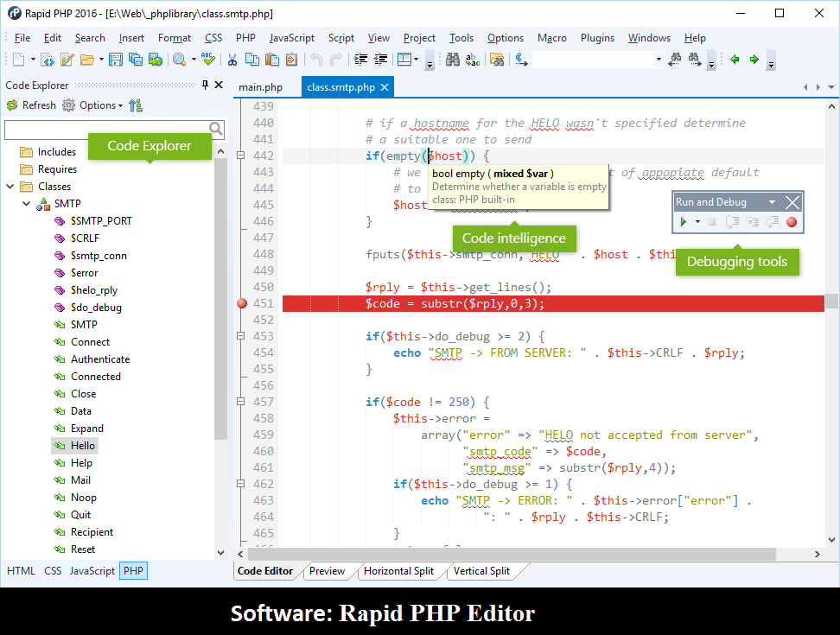Switch to the main.php tab
The image size is (840, 635).
(x=260, y=87)
